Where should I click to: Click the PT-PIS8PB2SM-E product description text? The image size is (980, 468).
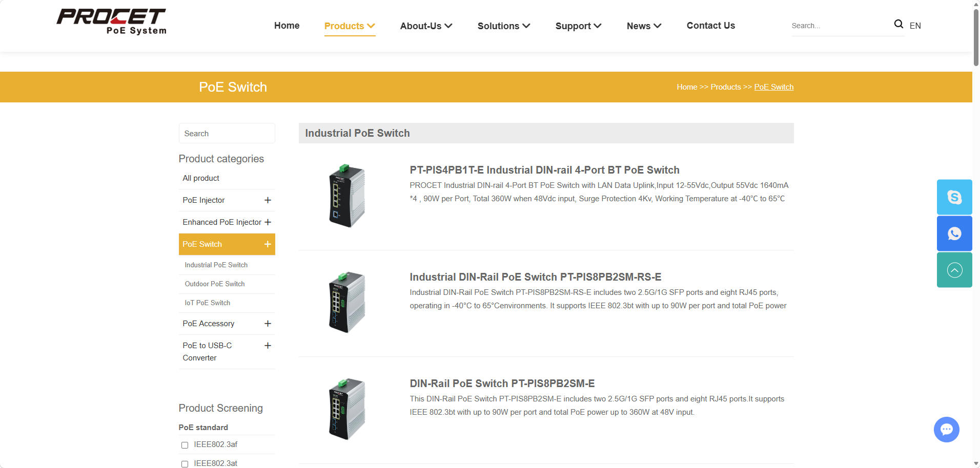click(597, 406)
